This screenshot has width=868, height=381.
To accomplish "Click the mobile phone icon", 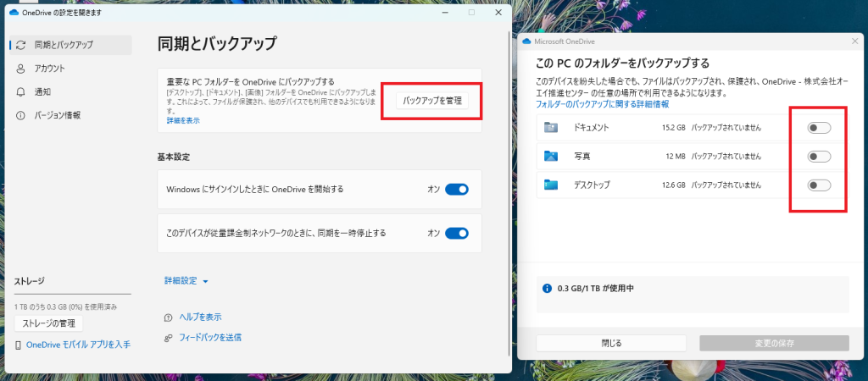I will [19, 345].
